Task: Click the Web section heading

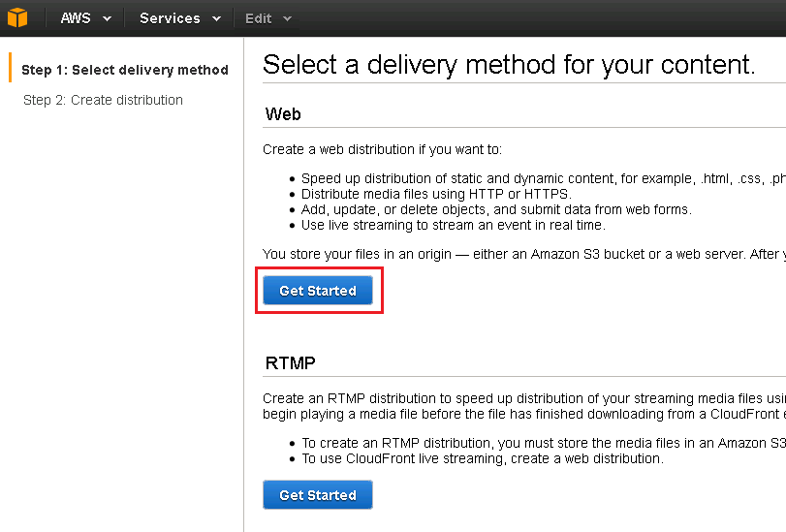Action: click(283, 114)
